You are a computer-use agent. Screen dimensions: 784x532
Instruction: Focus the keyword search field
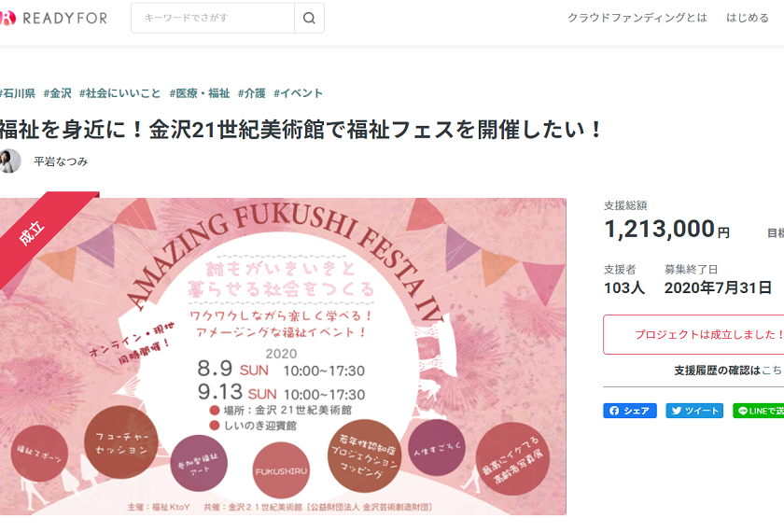[213, 18]
